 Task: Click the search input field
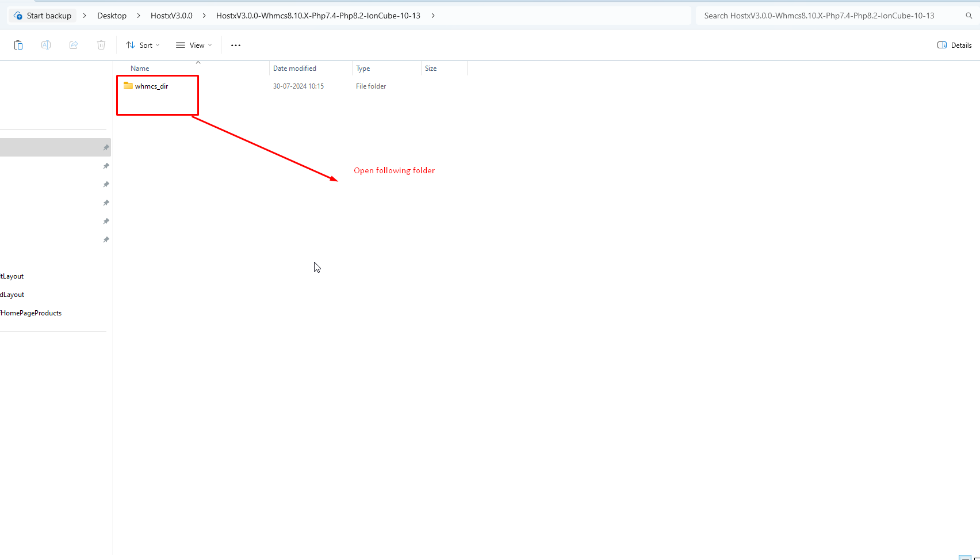pos(828,16)
